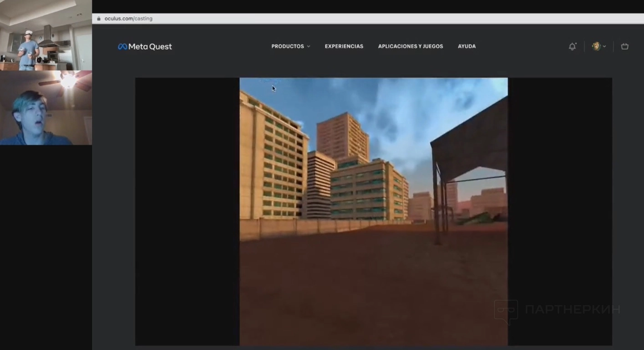Click the VR casting video view

click(x=373, y=211)
